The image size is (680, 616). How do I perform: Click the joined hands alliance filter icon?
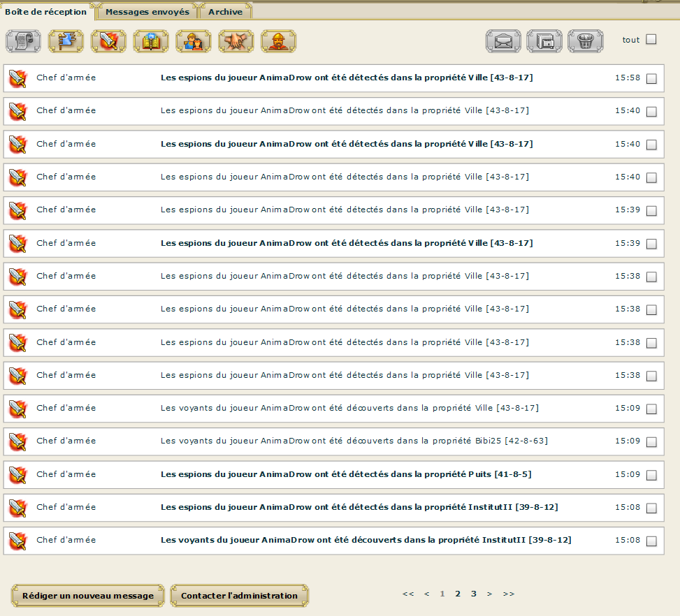[x=236, y=41]
